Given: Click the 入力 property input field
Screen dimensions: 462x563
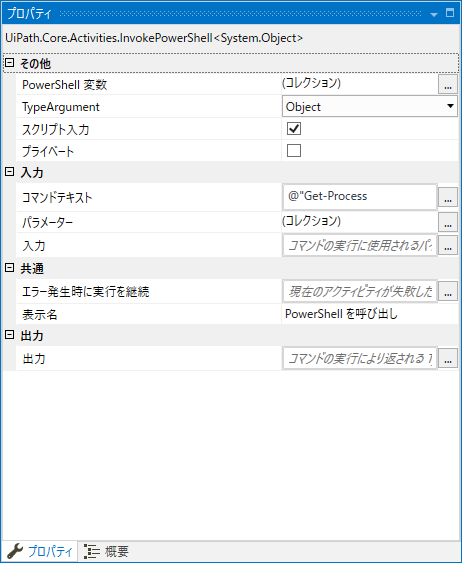Looking at the screenshot, I should [x=360, y=246].
